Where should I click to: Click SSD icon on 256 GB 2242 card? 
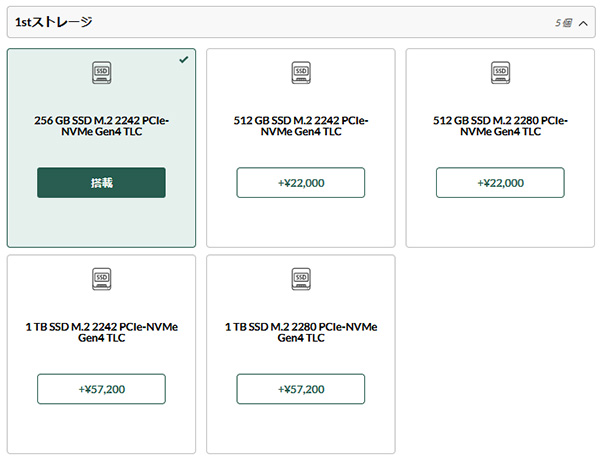101,73
